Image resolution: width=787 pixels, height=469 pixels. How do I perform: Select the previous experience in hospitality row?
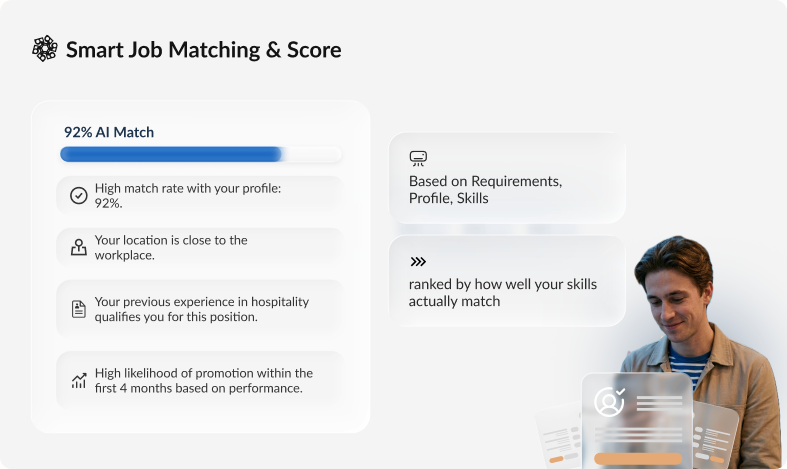click(x=200, y=309)
